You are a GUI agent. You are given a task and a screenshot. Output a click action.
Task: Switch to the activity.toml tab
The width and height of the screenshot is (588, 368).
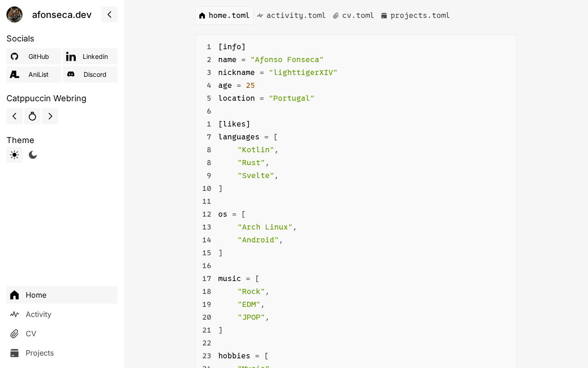tap(291, 16)
